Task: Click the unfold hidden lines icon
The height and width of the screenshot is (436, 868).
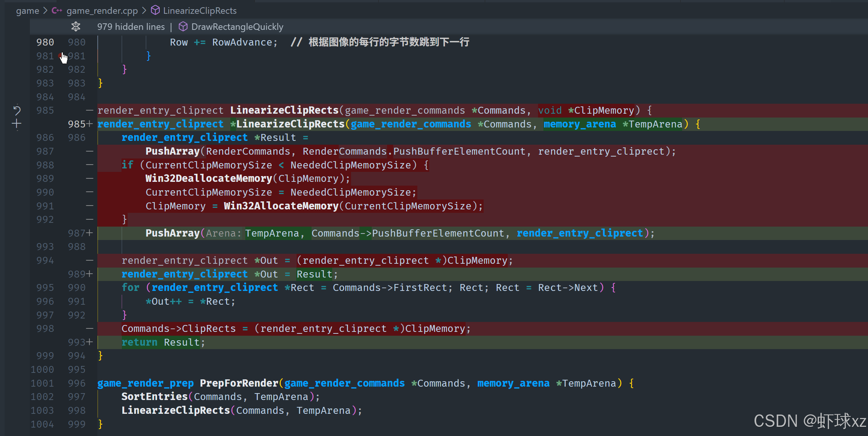Action: (76, 26)
